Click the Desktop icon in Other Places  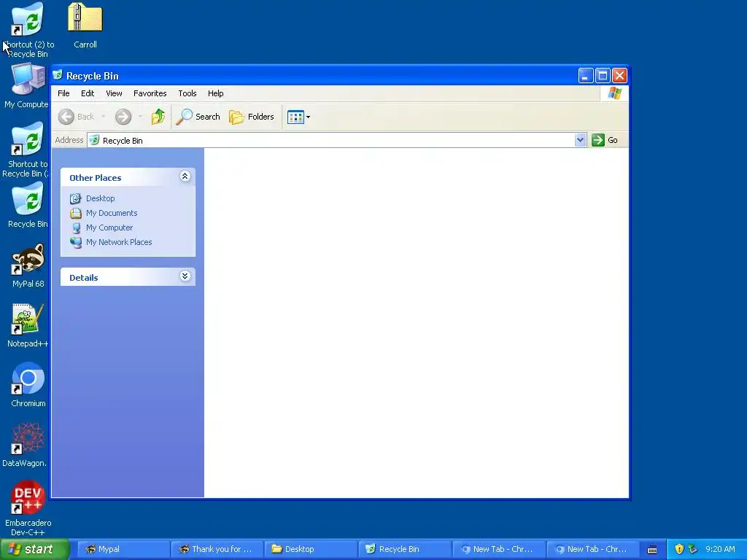(75, 198)
